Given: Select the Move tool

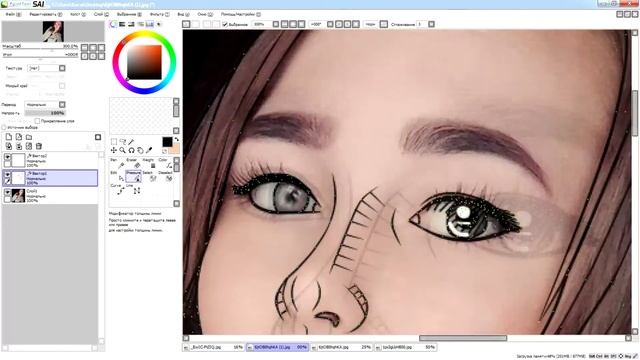Looking at the screenshot, I should (x=114, y=150).
